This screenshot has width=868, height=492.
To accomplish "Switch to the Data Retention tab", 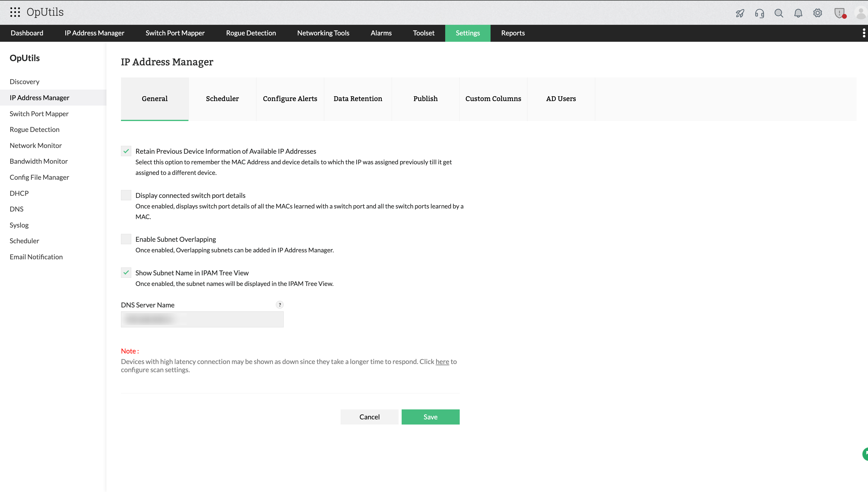I will point(358,99).
